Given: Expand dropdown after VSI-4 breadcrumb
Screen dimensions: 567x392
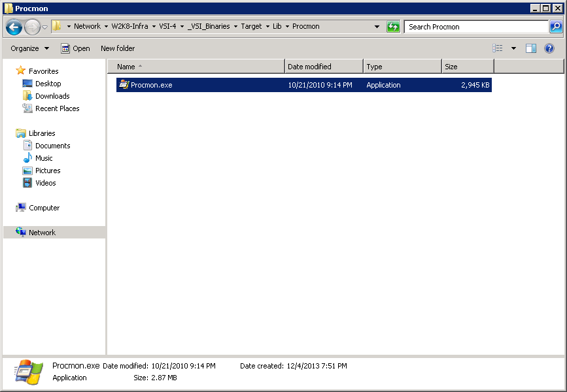Looking at the screenshot, I should (x=182, y=26).
